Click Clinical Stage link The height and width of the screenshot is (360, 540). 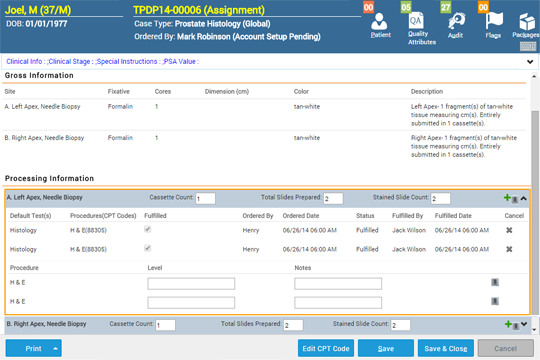point(71,62)
